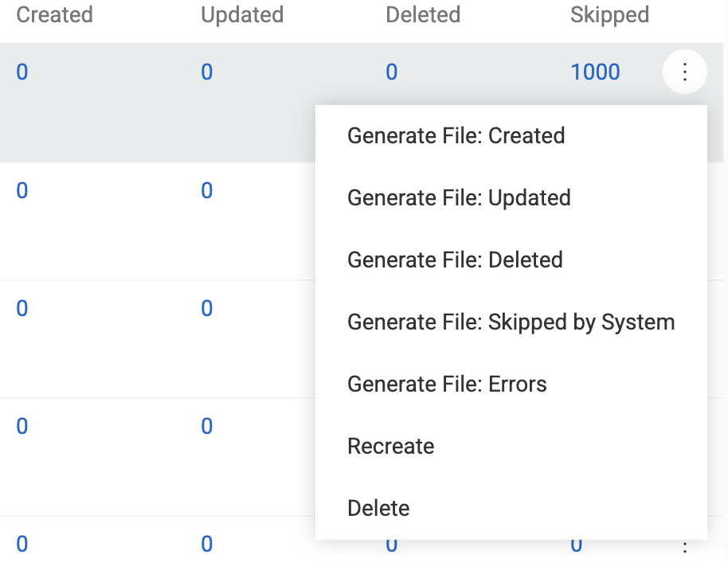Image resolution: width=728 pixels, height=562 pixels.
Task: Click the Skipped column header
Action: [609, 14]
